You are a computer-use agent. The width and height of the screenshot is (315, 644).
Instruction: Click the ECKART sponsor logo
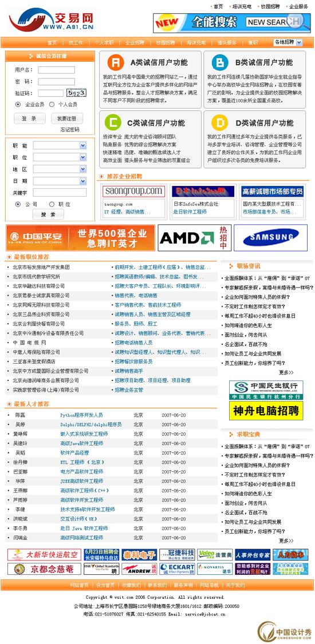(x=177, y=569)
